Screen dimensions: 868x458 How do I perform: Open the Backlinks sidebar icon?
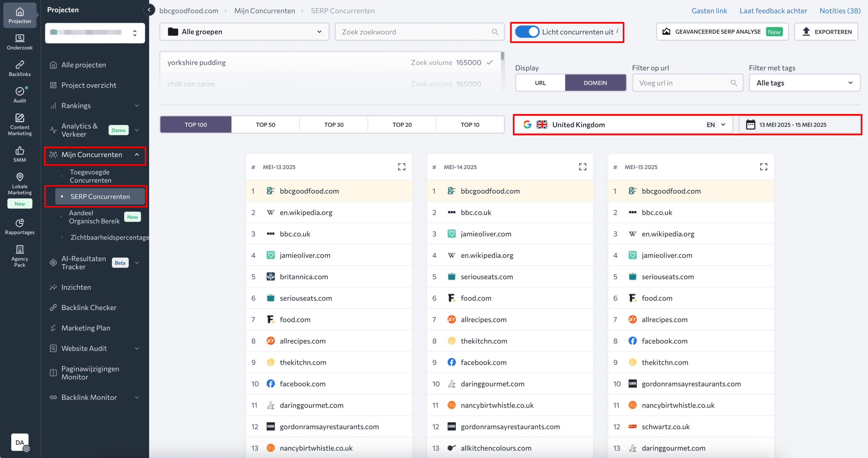20,68
